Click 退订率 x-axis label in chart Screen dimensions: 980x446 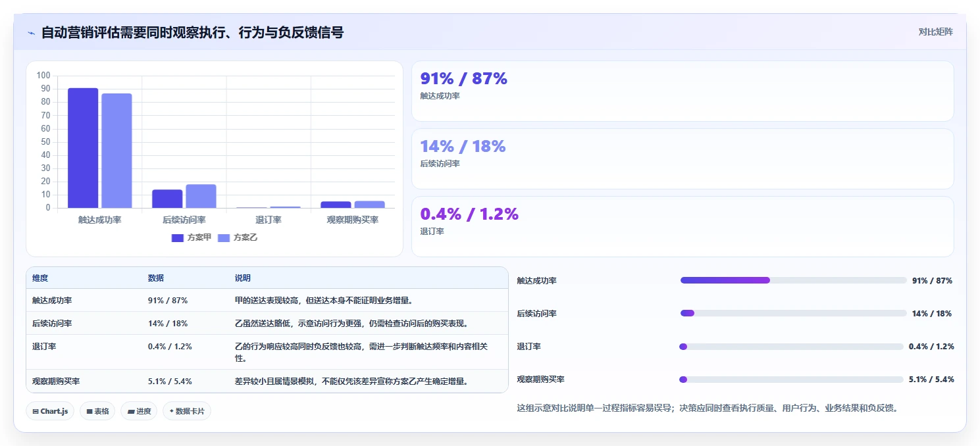[x=269, y=220]
